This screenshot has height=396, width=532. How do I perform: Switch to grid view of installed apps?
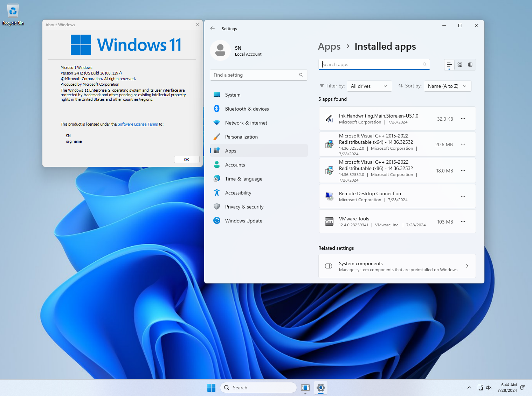[460, 65]
